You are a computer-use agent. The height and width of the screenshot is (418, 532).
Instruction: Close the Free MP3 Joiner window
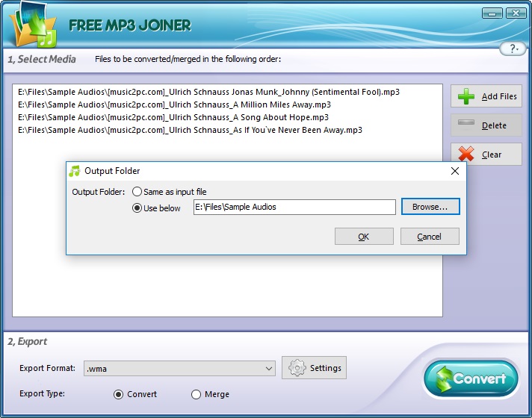pyautogui.click(x=516, y=13)
